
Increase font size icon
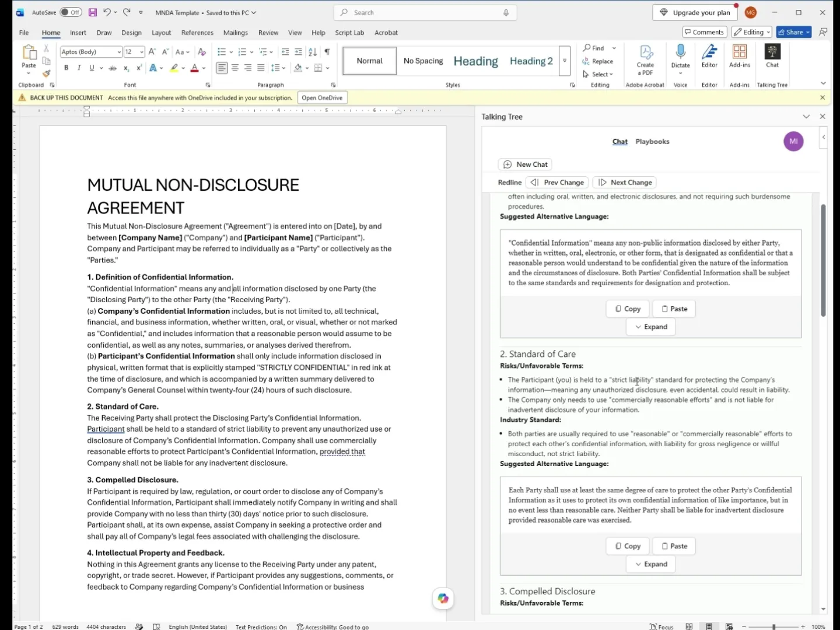(152, 52)
